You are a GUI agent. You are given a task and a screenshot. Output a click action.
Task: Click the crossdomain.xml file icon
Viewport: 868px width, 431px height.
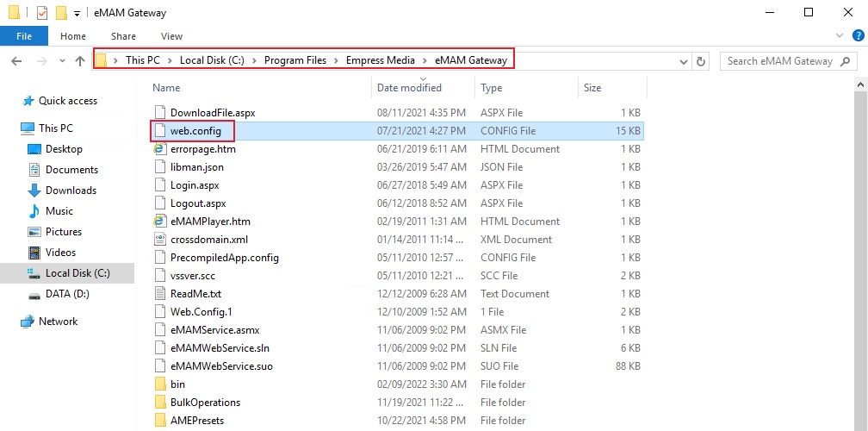point(160,240)
